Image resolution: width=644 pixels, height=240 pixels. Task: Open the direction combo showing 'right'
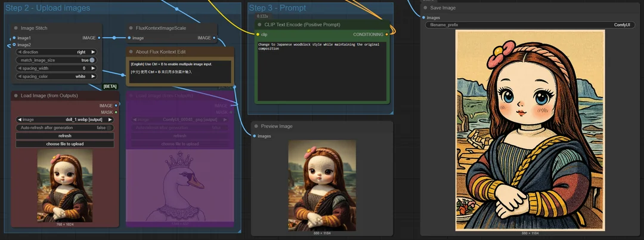[56, 52]
